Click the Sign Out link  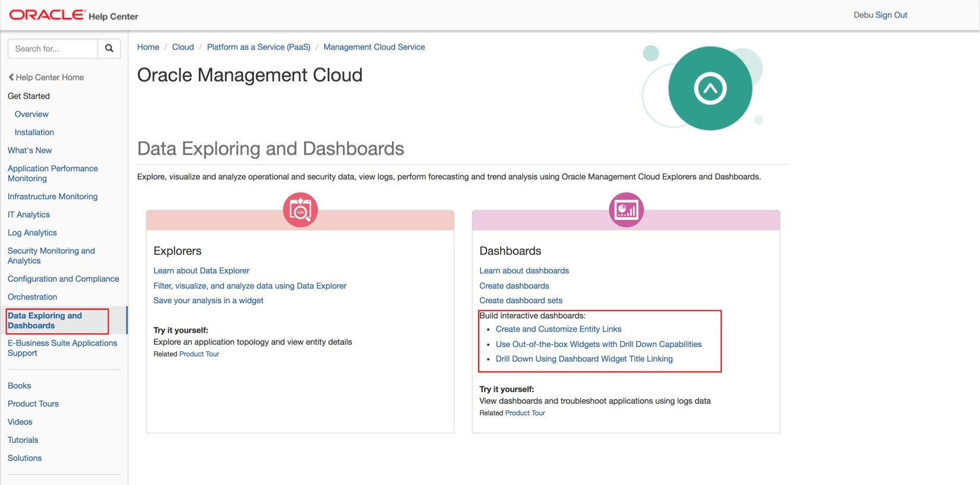(x=891, y=15)
